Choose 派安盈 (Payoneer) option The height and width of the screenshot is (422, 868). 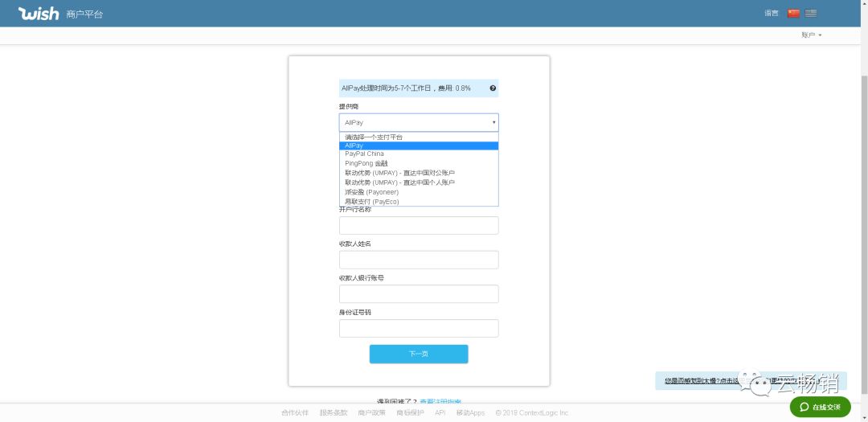coord(419,191)
